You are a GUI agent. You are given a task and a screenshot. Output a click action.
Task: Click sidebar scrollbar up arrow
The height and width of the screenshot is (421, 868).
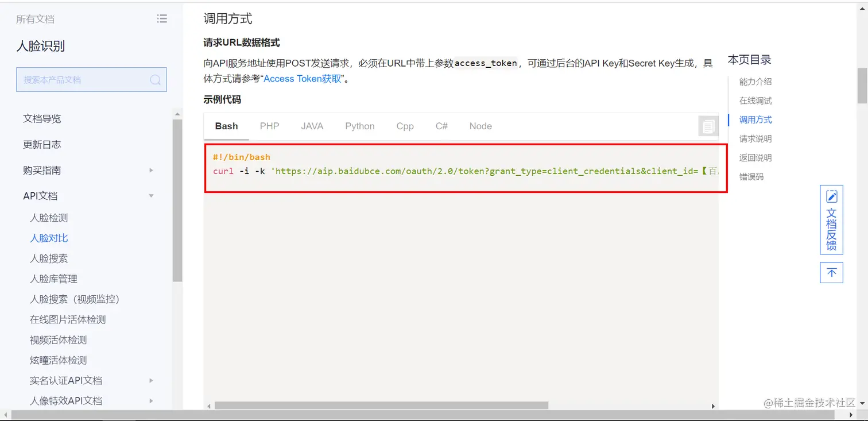point(177,114)
